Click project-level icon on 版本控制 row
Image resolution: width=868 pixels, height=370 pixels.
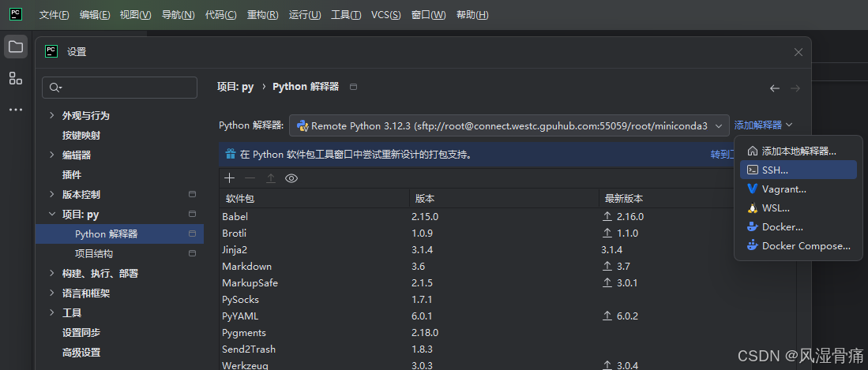[192, 194]
